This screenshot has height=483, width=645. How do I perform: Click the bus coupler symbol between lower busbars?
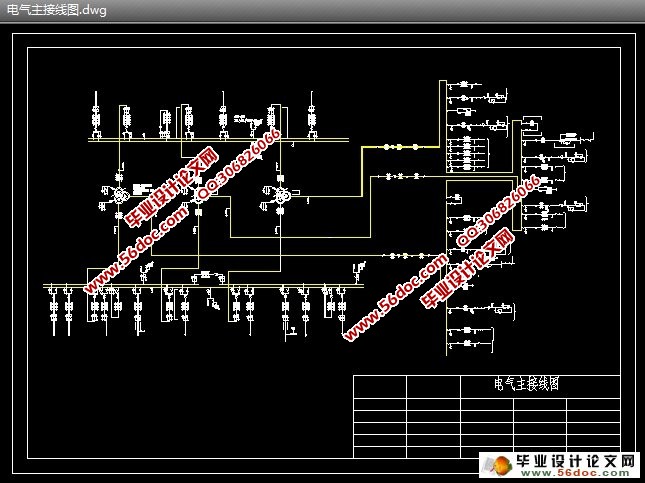coord(208,273)
